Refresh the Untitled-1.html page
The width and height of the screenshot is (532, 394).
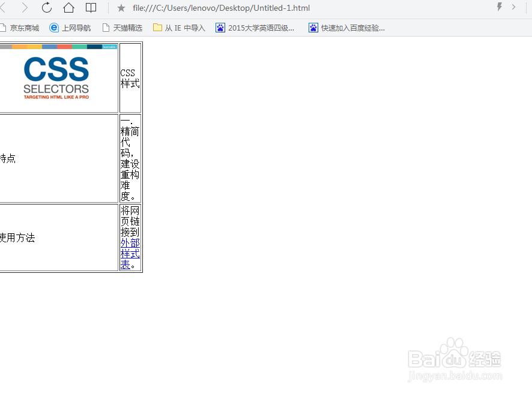tap(47, 8)
